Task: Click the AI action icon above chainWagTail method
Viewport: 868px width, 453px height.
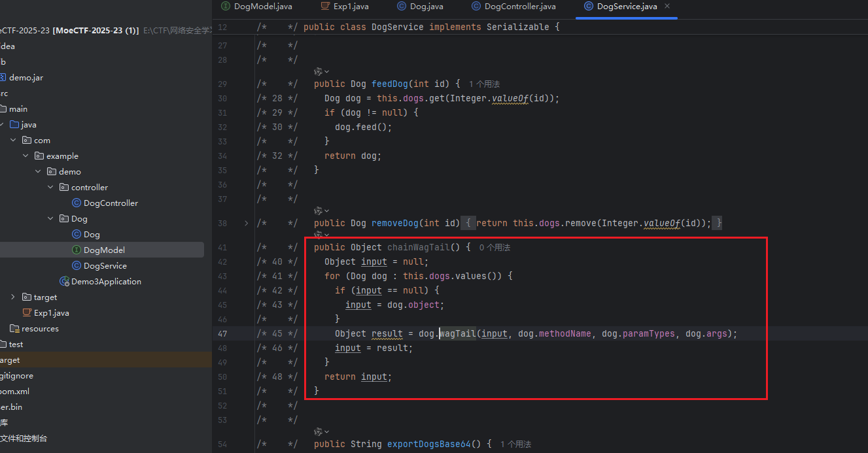Action: coord(319,235)
